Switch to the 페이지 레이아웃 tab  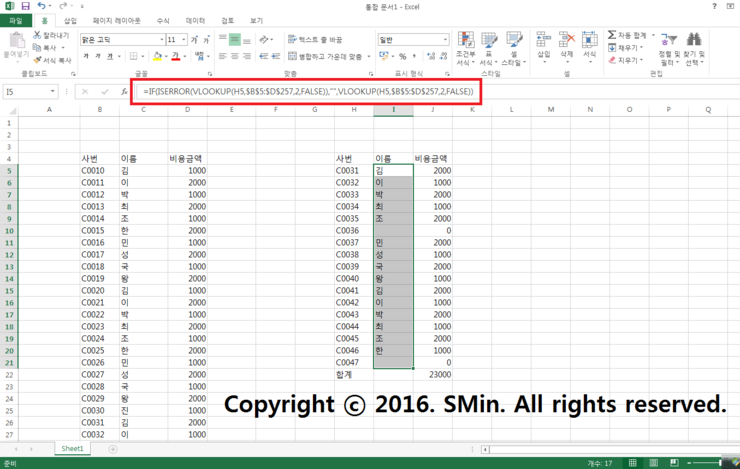117,21
